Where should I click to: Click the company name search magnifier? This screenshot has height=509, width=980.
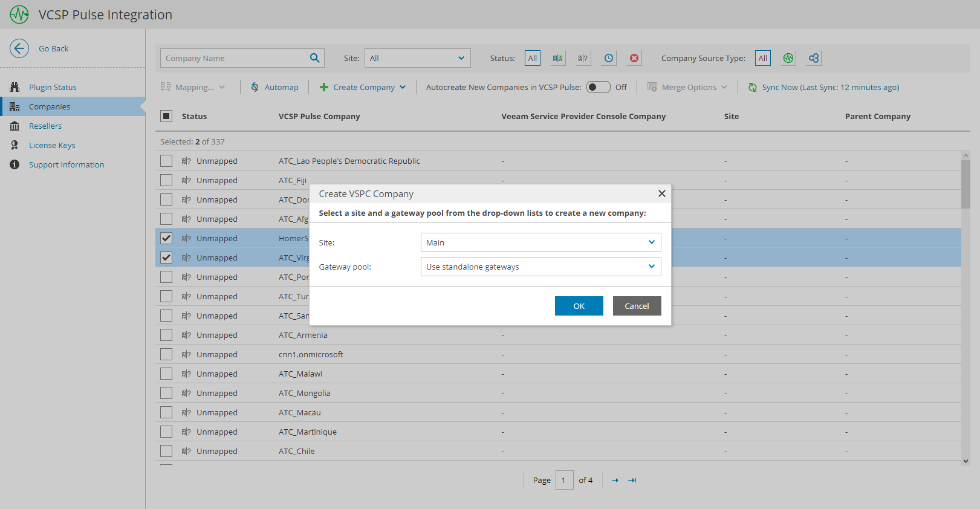[314, 58]
